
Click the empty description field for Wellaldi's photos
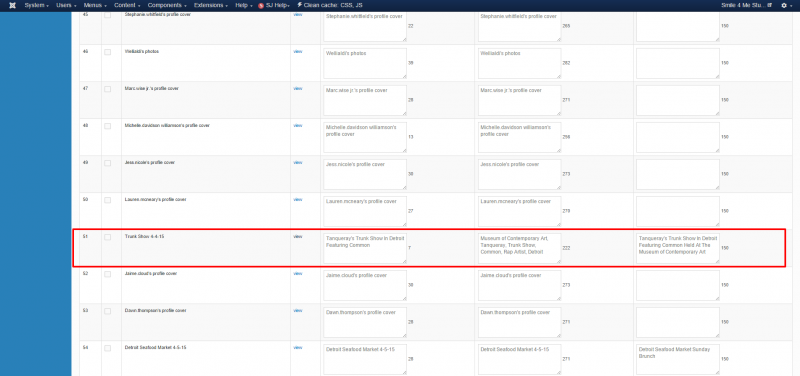(678, 63)
